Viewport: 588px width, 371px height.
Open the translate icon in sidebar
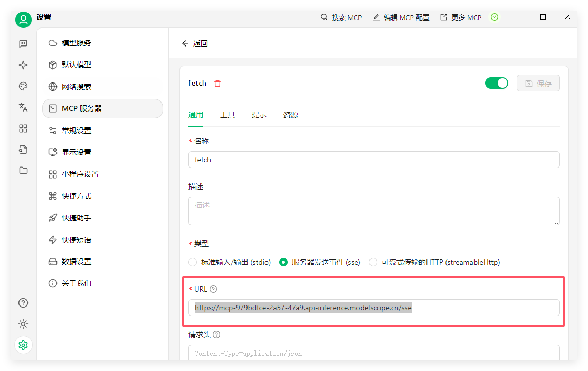tap(23, 107)
